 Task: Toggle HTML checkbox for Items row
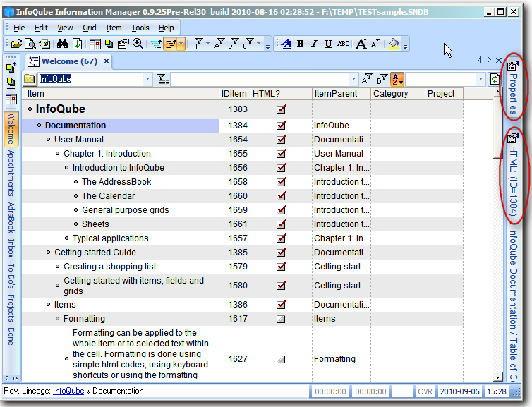click(x=281, y=305)
